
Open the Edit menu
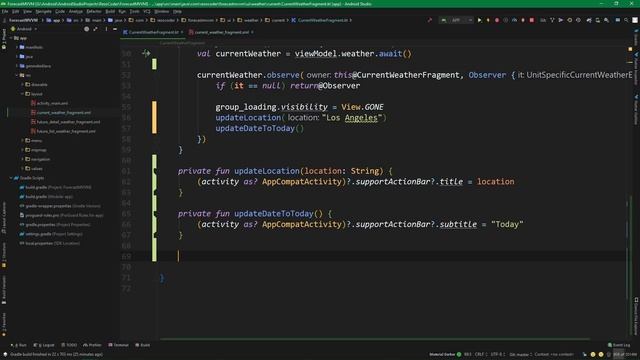16,11
